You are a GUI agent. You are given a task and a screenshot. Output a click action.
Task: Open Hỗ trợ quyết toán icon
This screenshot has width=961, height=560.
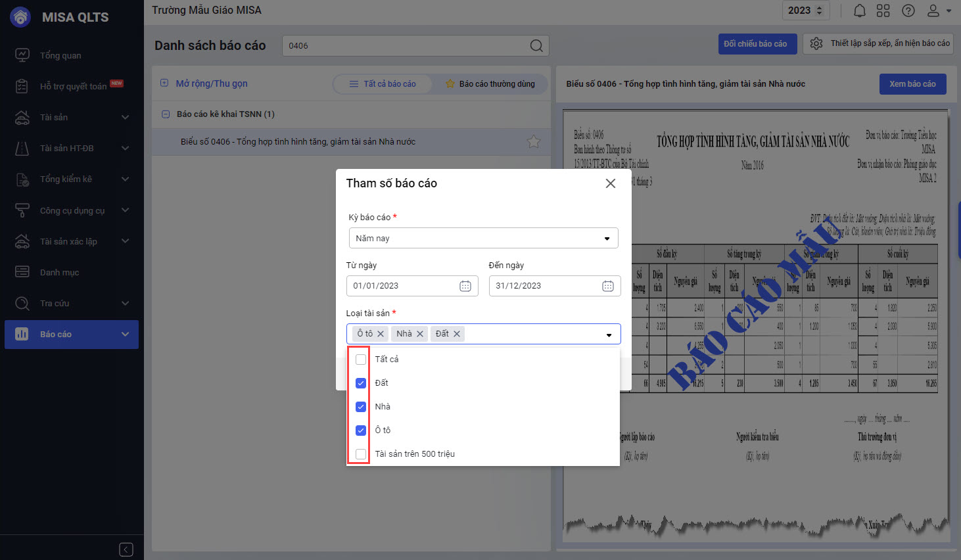point(22,86)
